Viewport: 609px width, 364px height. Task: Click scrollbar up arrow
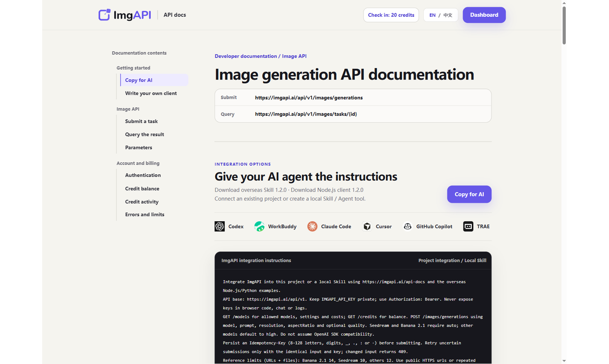pos(564,2)
